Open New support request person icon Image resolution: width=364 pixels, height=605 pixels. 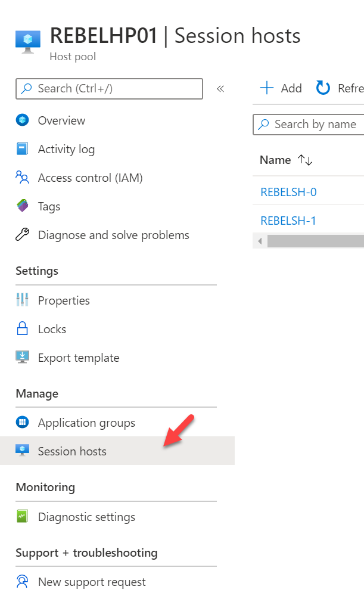click(23, 582)
